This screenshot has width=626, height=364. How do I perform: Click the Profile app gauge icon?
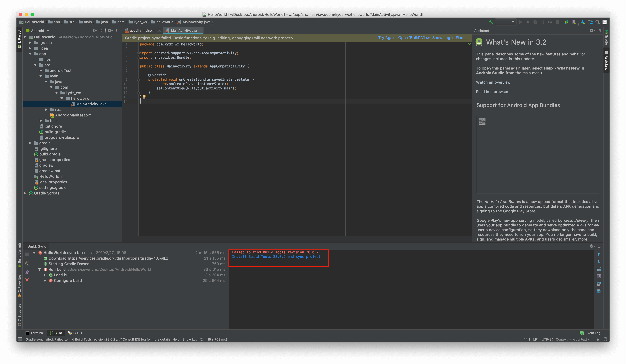tap(550, 22)
